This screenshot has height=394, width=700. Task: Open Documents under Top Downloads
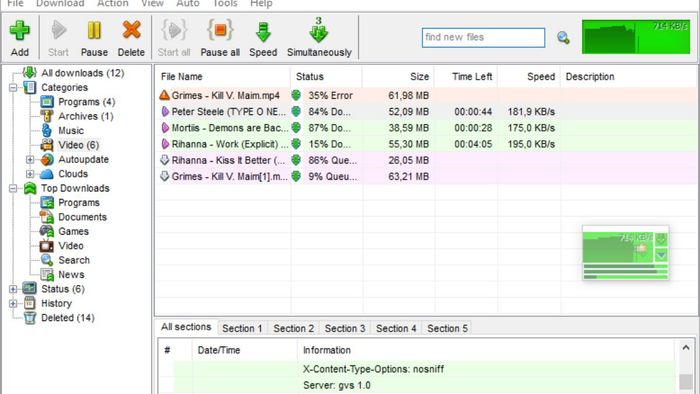pyautogui.click(x=83, y=217)
